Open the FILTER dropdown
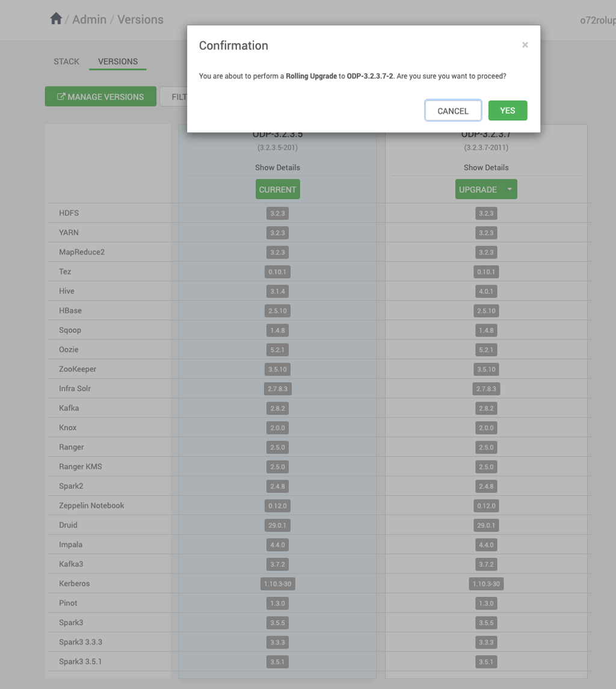Screen dimensions: 616x689 tap(174, 97)
